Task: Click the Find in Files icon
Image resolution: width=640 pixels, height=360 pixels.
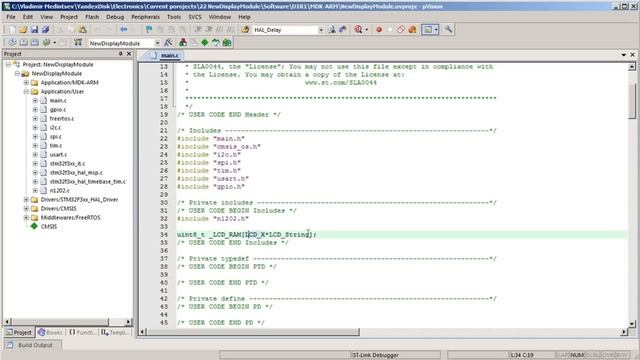Action: click(245, 29)
